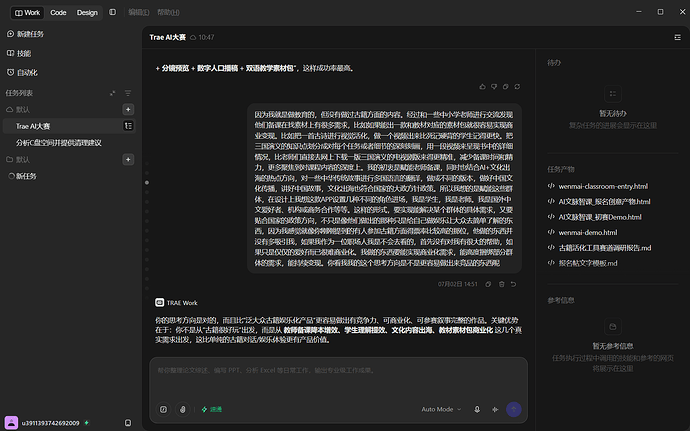Image resolution: width=690 pixels, height=431 pixels.
Task: Collapse the first 默认 group with cloud icon
Action: [18, 110]
